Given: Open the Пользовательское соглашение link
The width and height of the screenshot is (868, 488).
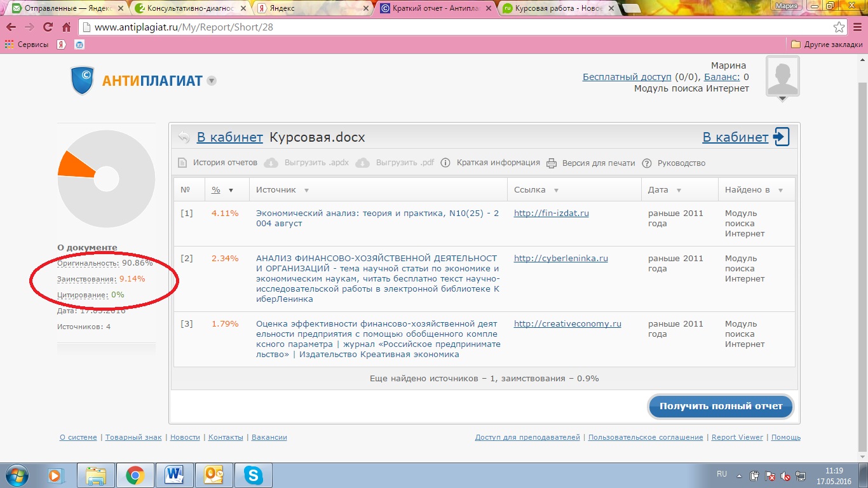Looking at the screenshot, I should click(646, 437).
